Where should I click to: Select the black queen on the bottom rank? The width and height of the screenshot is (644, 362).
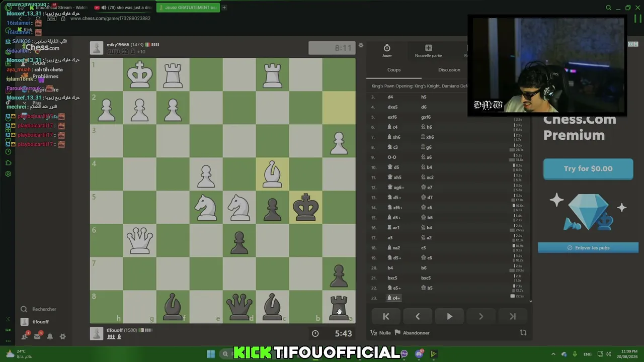(x=239, y=307)
